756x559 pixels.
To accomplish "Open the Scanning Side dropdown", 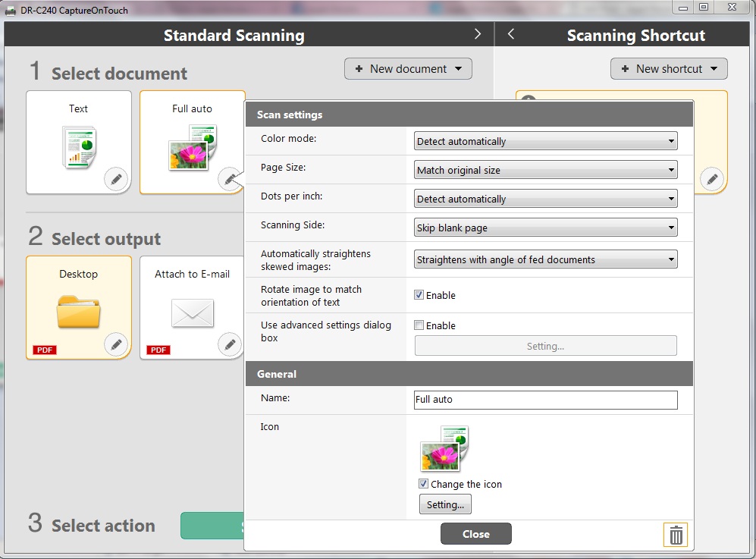I will click(545, 228).
